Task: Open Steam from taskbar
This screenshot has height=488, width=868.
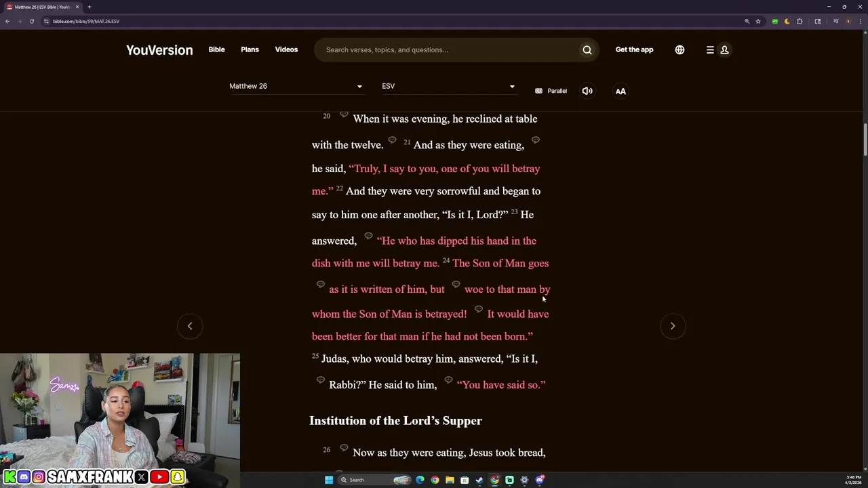Action: click(479, 480)
